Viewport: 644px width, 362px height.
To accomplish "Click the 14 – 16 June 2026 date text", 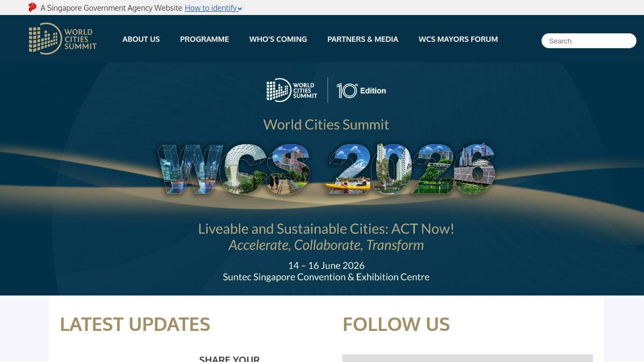I will [326, 265].
